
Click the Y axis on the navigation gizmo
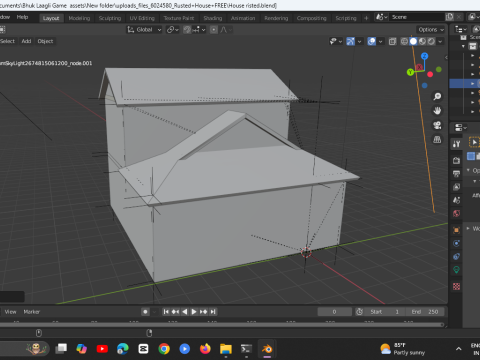coord(410,72)
